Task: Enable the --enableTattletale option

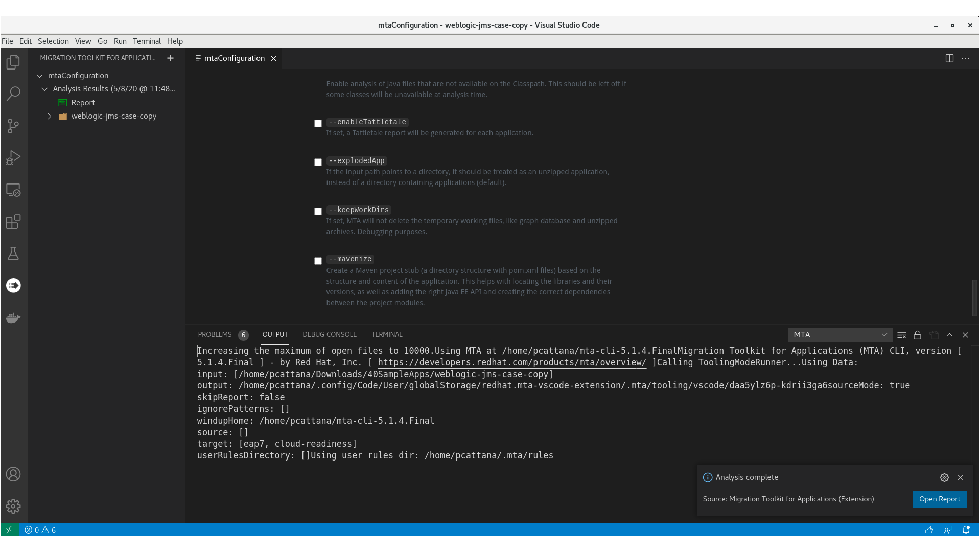Action: click(x=318, y=124)
